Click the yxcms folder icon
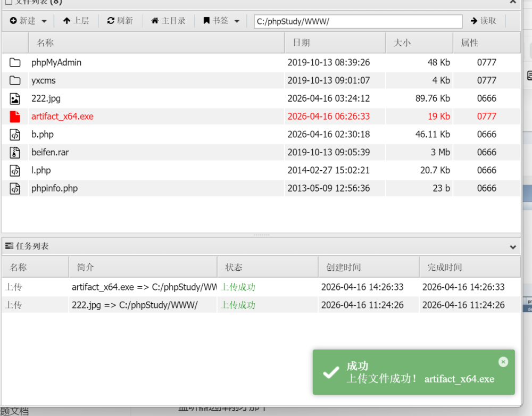Screen dimensions: 532x416 point(15,81)
